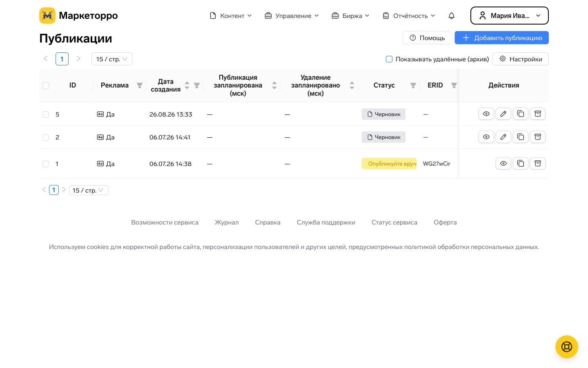This screenshot has height=368, width=588.
Task: Check the row with ID 1
Action: 46,164
